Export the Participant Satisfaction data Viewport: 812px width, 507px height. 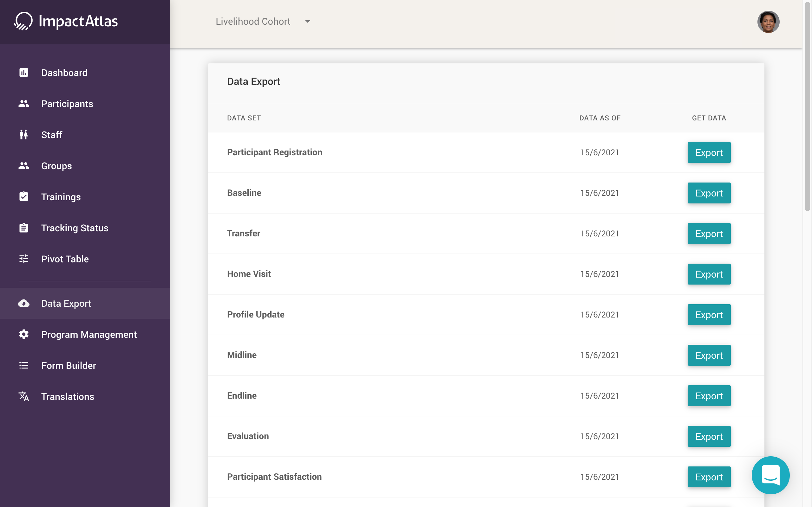point(709,477)
